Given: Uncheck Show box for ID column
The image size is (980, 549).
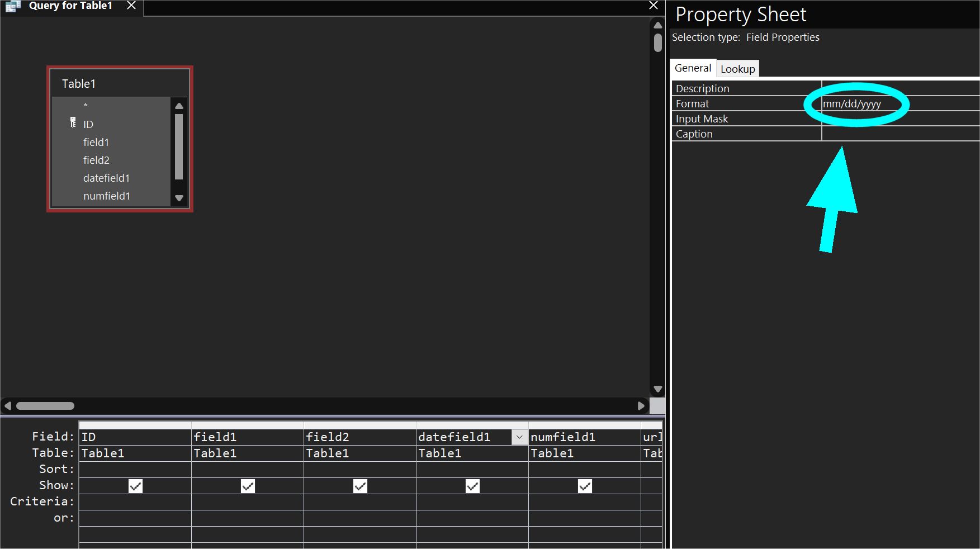Looking at the screenshot, I should (135, 486).
